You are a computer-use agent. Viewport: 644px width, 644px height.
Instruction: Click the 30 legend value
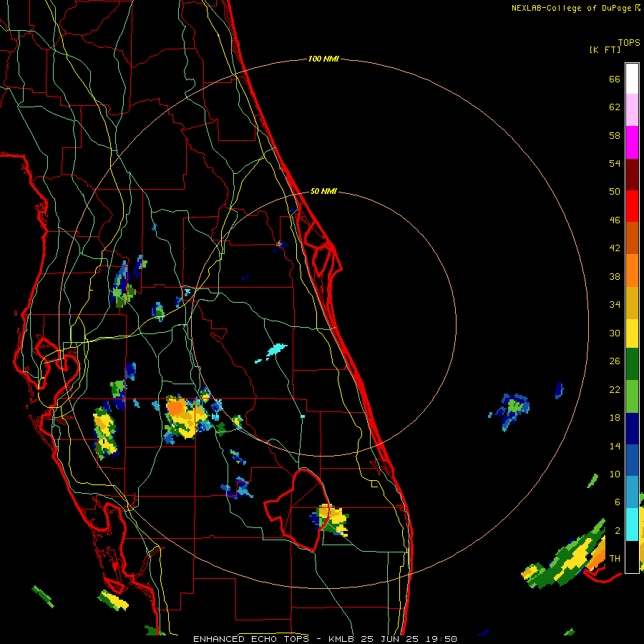pos(615,333)
